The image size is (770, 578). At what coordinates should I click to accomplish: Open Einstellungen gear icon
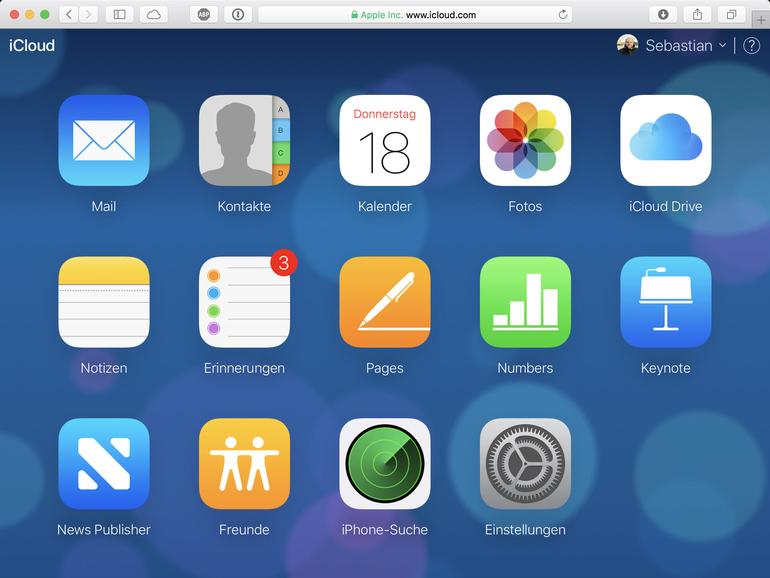pyautogui.click(x=525, y=464)
